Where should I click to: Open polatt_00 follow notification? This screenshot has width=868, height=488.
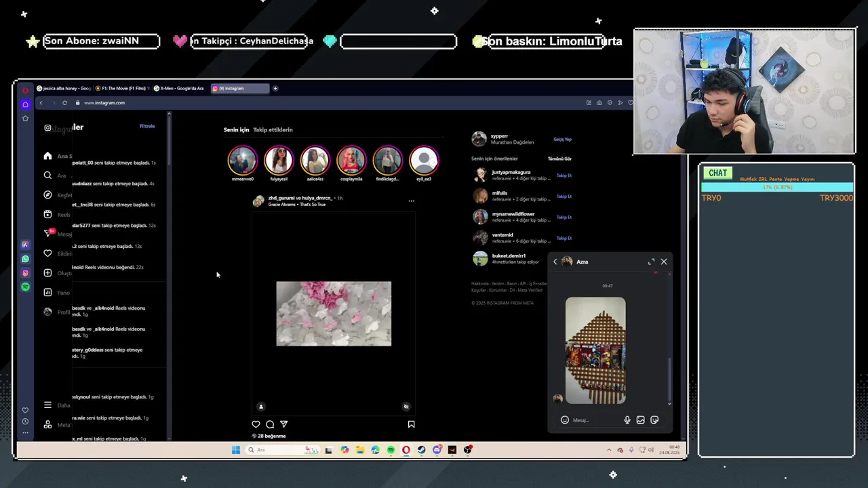pyautogui.click(x=114, y=163)
